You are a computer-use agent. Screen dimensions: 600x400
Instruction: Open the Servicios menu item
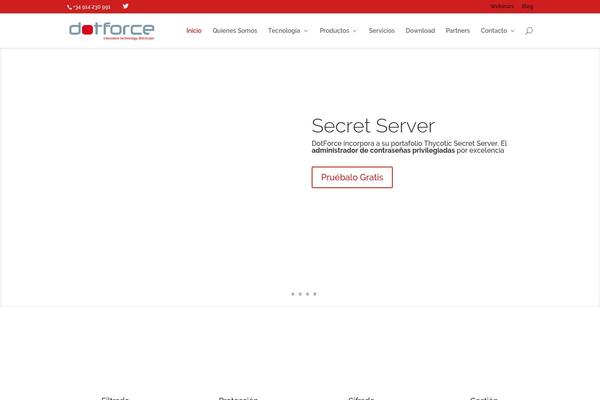(382, 31)
